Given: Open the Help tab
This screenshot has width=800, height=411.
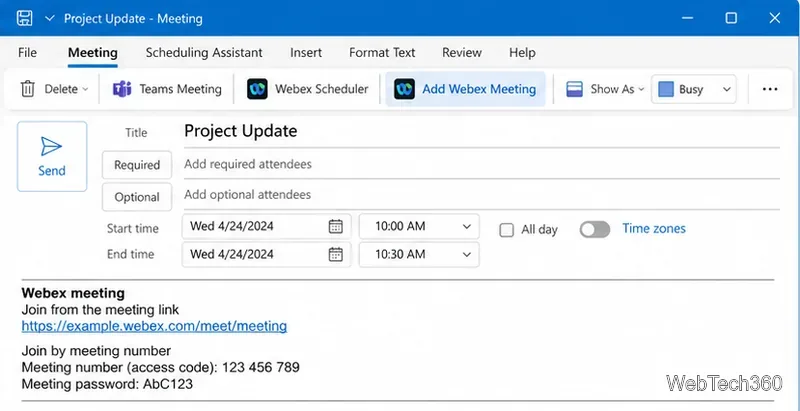Looking at the screenshot, I should pos(522,53).
